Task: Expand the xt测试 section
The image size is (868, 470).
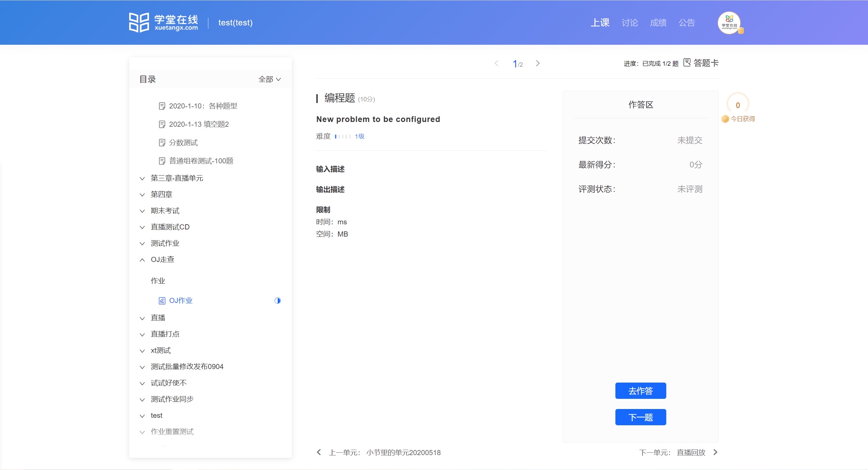Action: 142,351
